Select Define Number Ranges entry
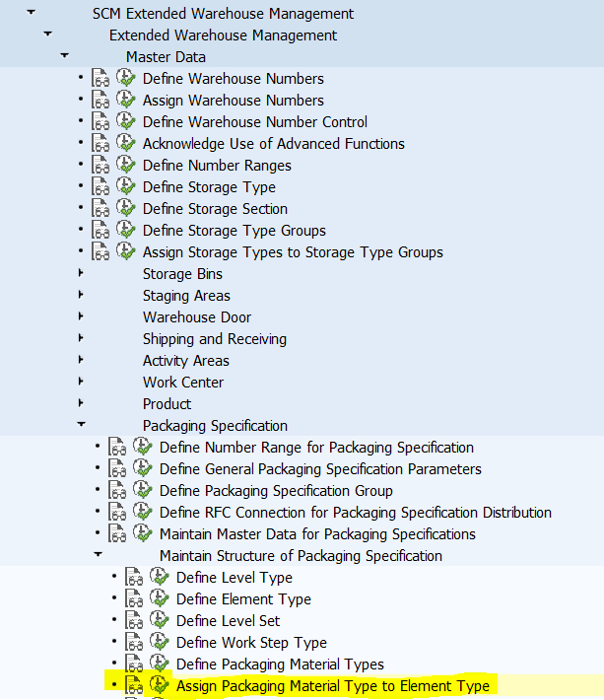 217,166
